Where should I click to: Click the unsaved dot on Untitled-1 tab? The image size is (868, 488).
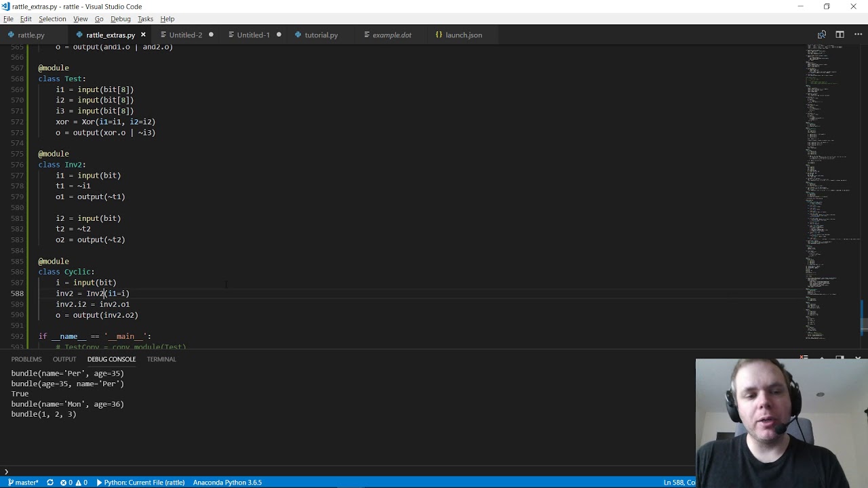point(279,35)
